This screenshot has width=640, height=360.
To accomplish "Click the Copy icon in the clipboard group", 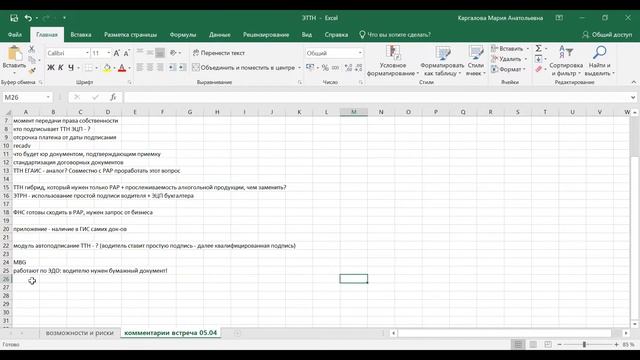I will 32,60.
